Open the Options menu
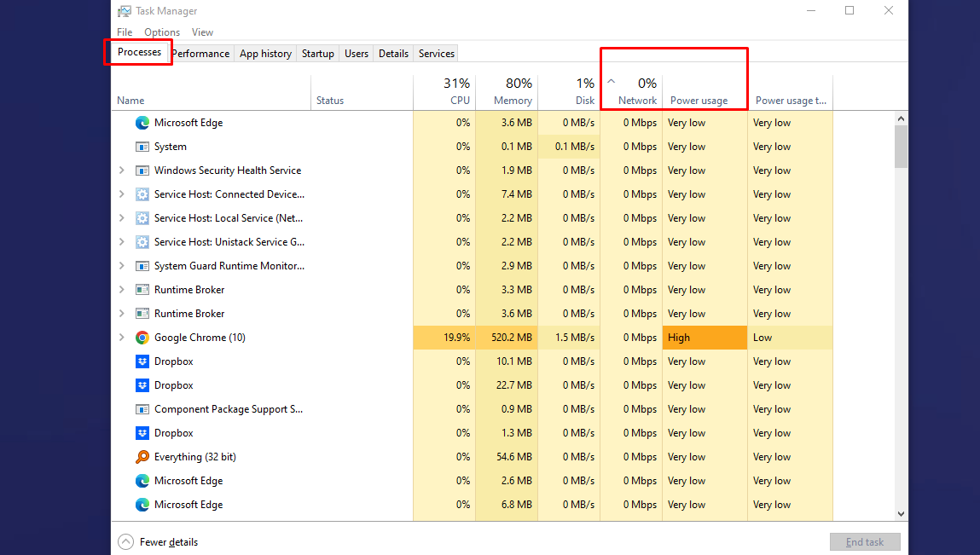 161,32
